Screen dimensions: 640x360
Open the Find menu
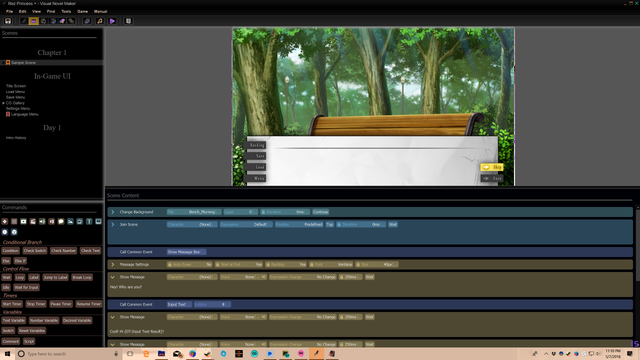51,11
